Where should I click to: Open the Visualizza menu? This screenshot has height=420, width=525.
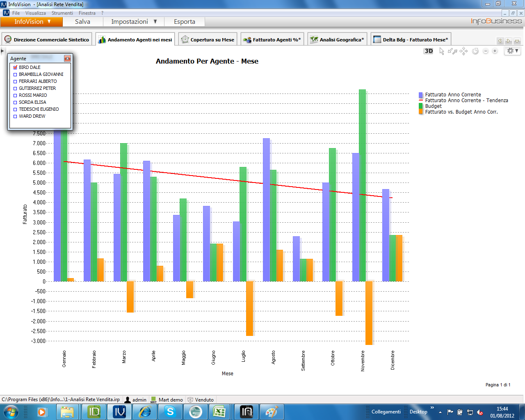tap(36, 13)
